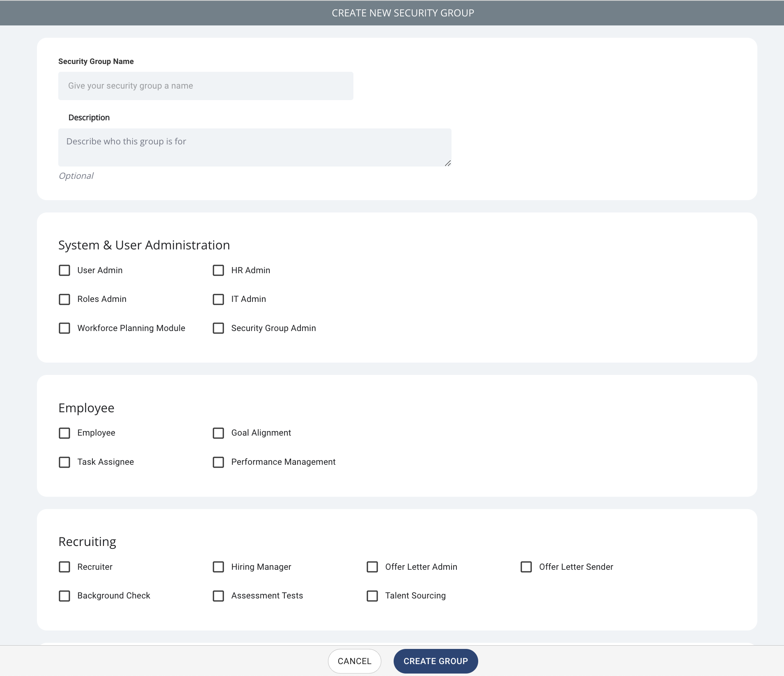Select the Performance Management checkbox
The width and height of the screenshot is (784, 676).
[218, 462]
